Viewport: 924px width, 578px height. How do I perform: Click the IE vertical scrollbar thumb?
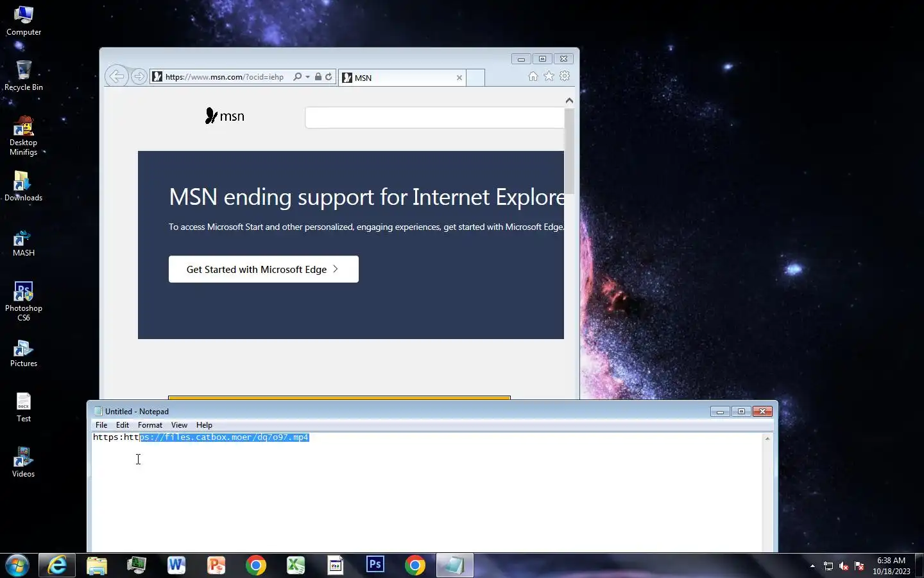click(x=569, y=151)
